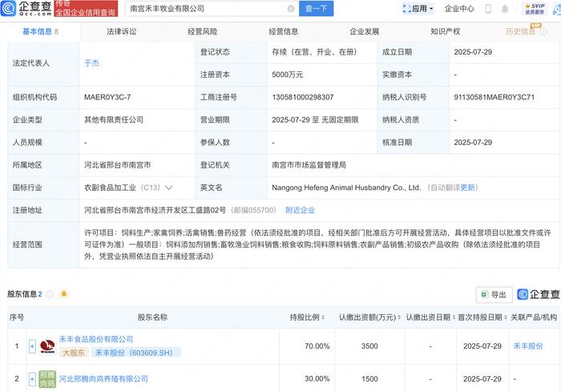Image resolution: width=561 pixels, height=392 pixels.
Task: Open the mobile phone icon in header
Action: click(x=488, y=9)
